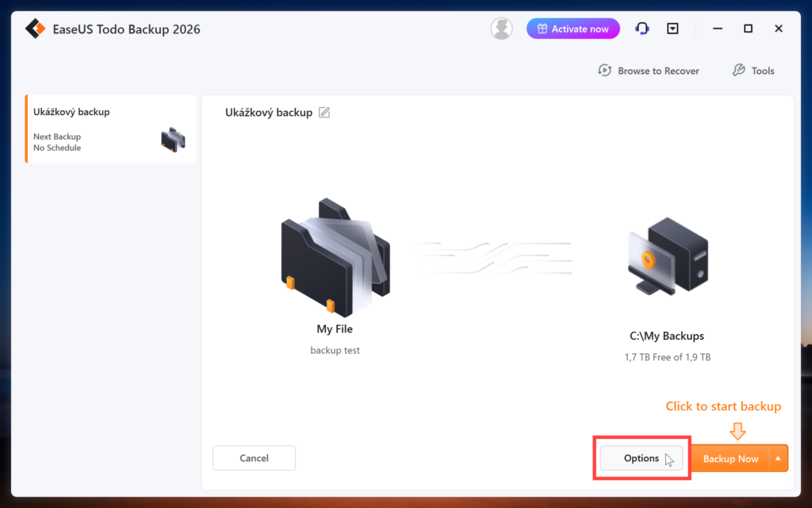Edit the backup name with pencil icon
The height and width of the screenshot is (508, 812).
coord(324,113)
